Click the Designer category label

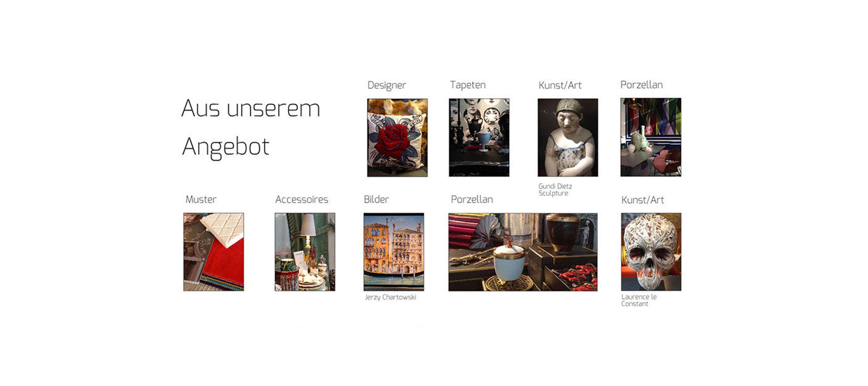pyautogui.click(x=387, y=86)
